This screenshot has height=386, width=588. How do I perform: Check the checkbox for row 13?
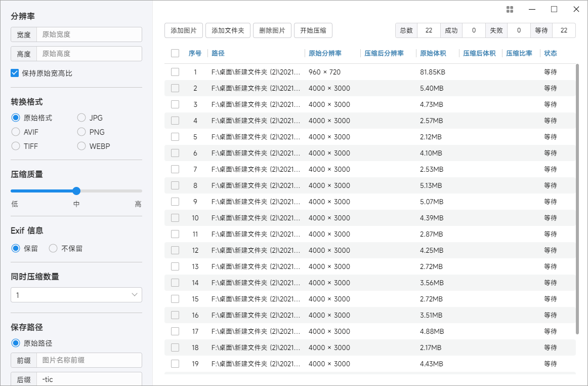[175, 266]
